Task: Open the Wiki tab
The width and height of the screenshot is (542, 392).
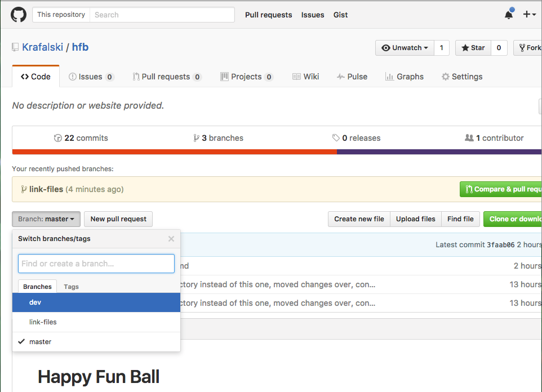Action: (x=305, y=77)
